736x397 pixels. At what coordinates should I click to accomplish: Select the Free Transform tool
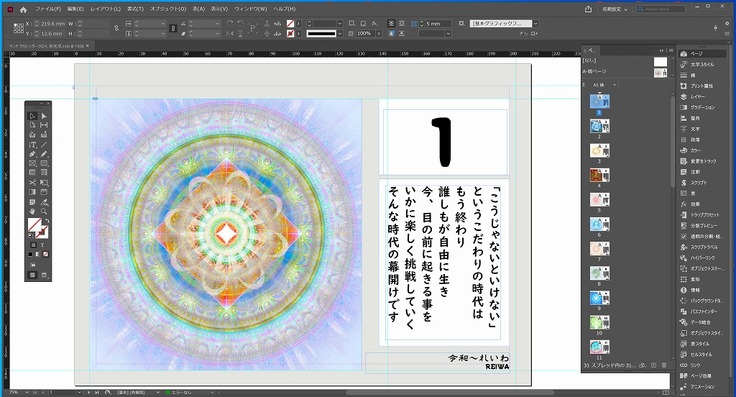[44, 182]
